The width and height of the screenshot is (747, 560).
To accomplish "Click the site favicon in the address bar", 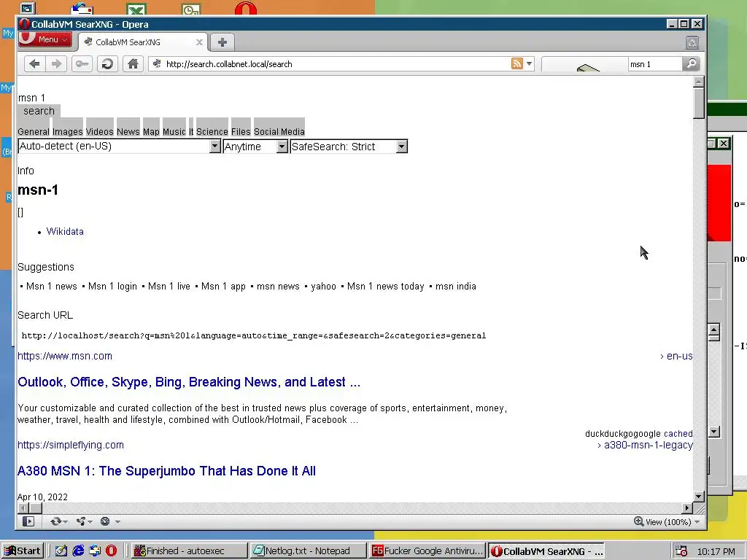I will point(157,63).
